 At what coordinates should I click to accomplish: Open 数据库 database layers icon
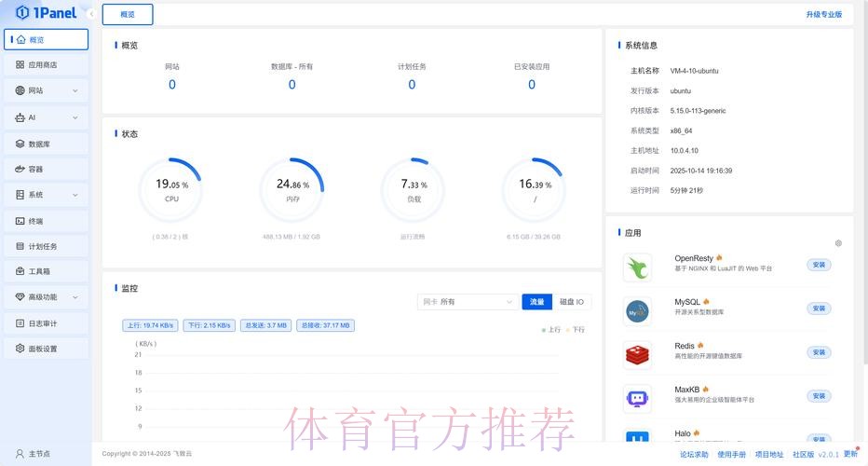click(20, 144)
